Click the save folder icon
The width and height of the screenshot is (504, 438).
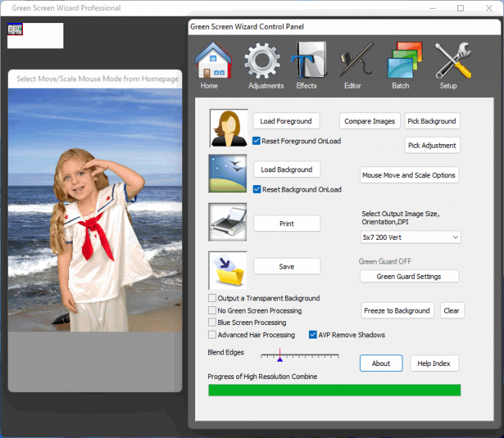(228, 270)
